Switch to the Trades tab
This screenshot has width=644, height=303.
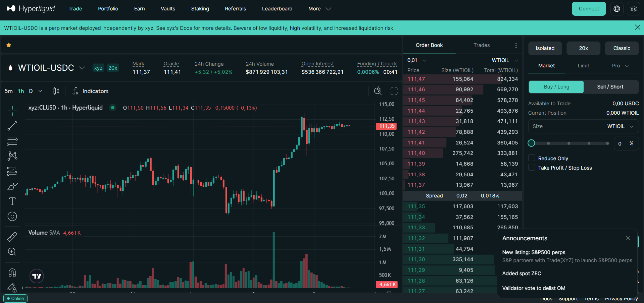[482, 45]
